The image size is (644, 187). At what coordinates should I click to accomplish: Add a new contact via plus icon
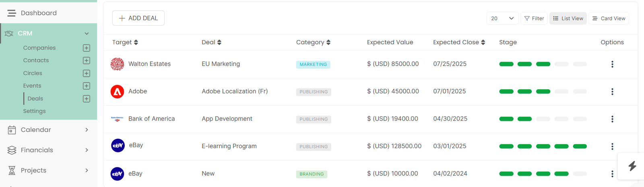point(86,60)
